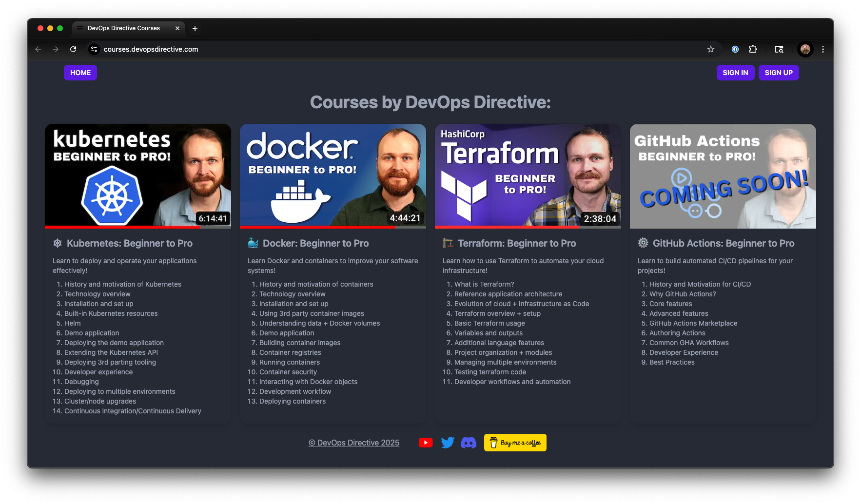The image size is (861, 504).
Task: Open the Twitter bird icon in footer
Action: pyautogui.click(x=448, y=443)
